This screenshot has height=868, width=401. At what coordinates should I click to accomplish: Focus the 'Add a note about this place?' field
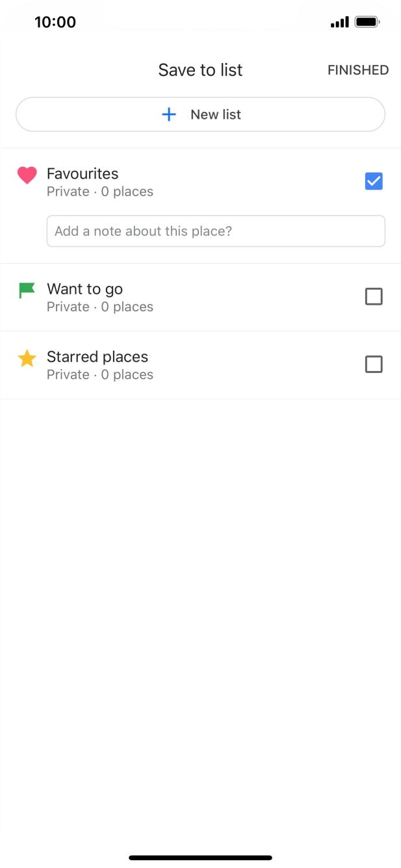[216, 231]
